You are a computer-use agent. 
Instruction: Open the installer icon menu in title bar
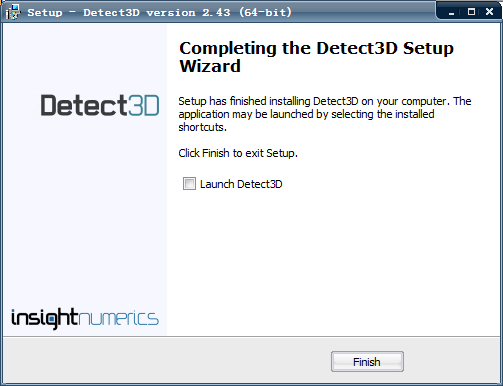[x=13, y=12]
